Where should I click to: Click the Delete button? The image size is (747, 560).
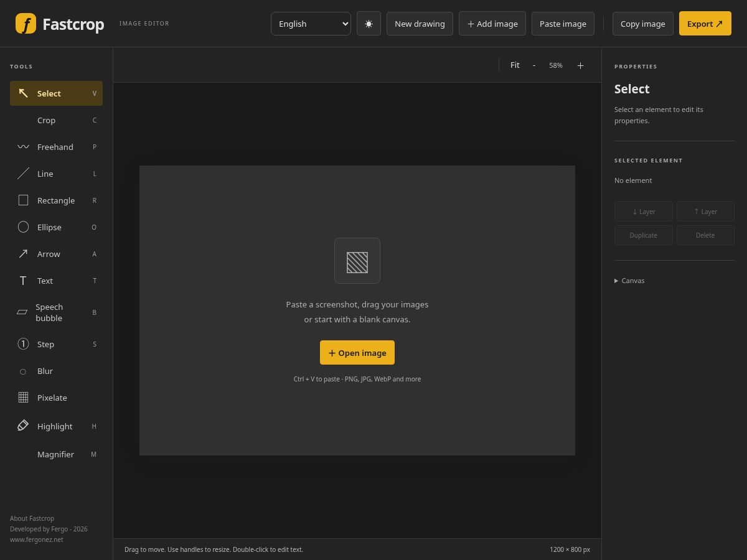[705, 235]
